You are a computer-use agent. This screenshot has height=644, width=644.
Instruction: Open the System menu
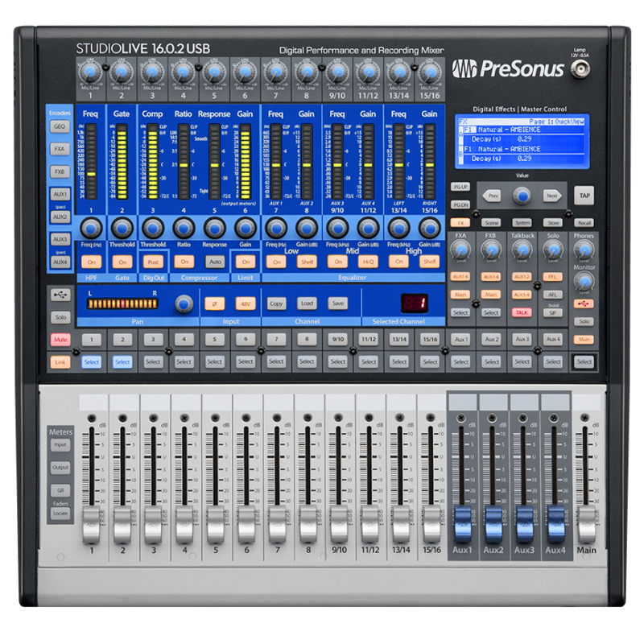coord(522,223)
